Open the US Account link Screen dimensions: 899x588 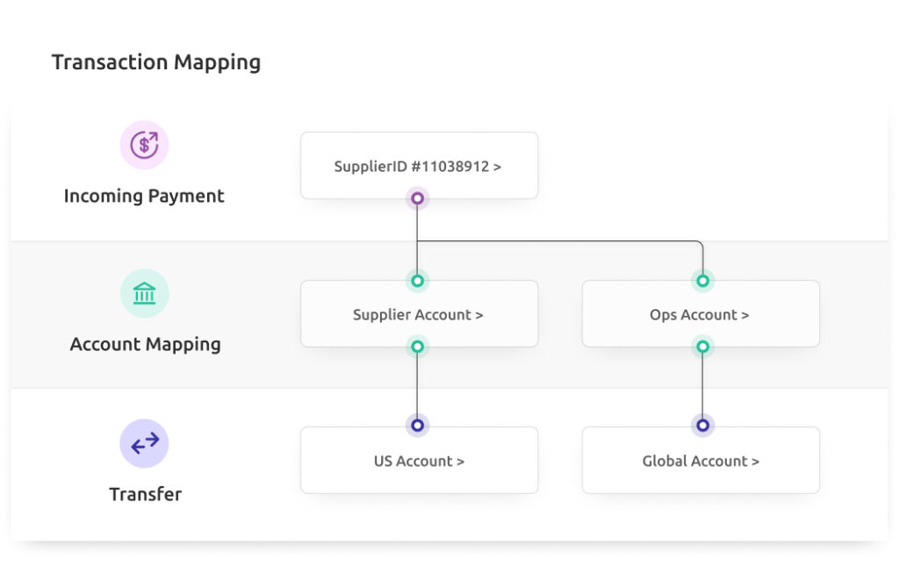pos(419,460)
